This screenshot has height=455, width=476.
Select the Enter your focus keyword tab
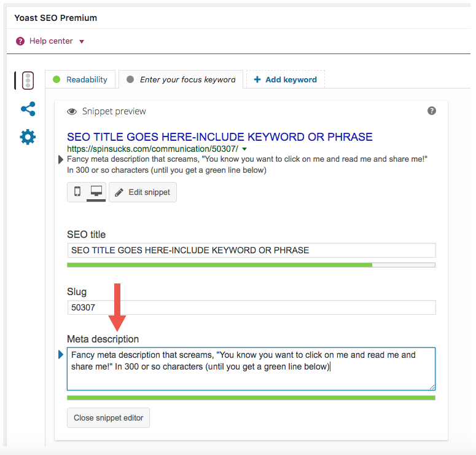(181, 79)
